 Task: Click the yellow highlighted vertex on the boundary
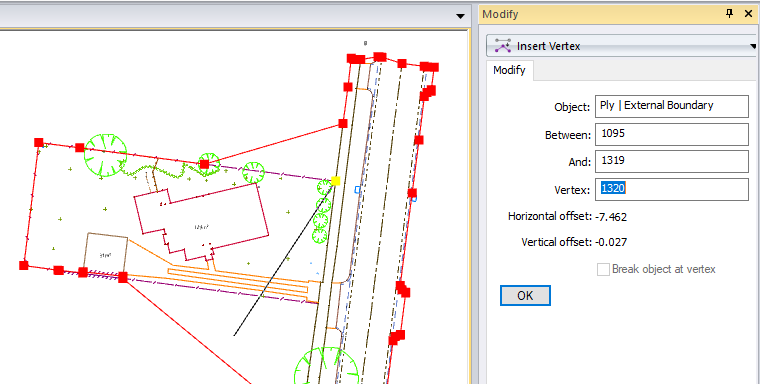click(x=335, y=181)
